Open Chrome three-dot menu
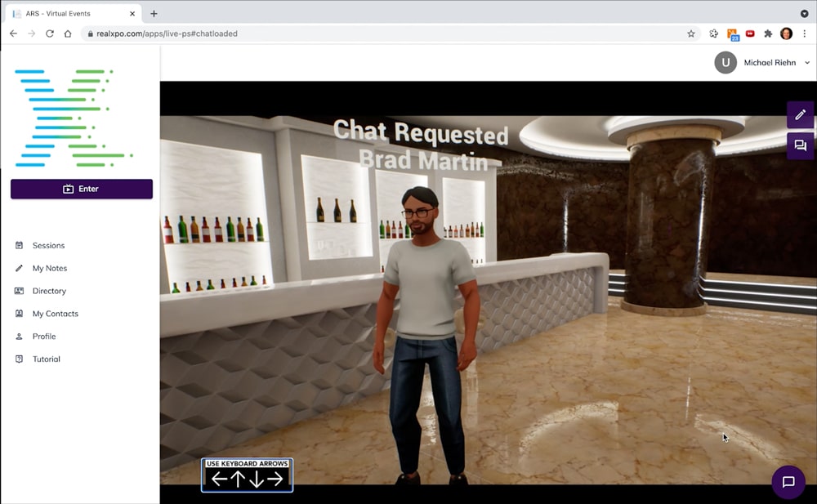The image size is (817, 504). pyautogui.click(x=805, y=33)
